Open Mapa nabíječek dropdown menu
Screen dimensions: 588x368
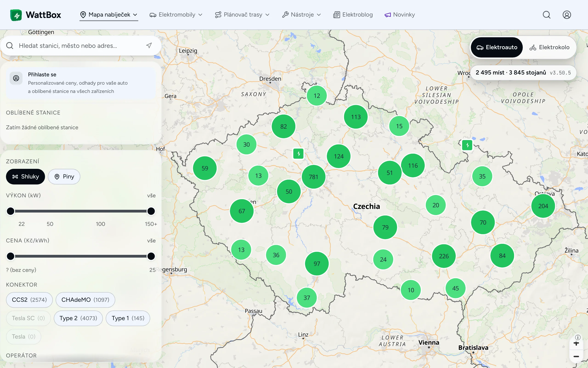109,14
